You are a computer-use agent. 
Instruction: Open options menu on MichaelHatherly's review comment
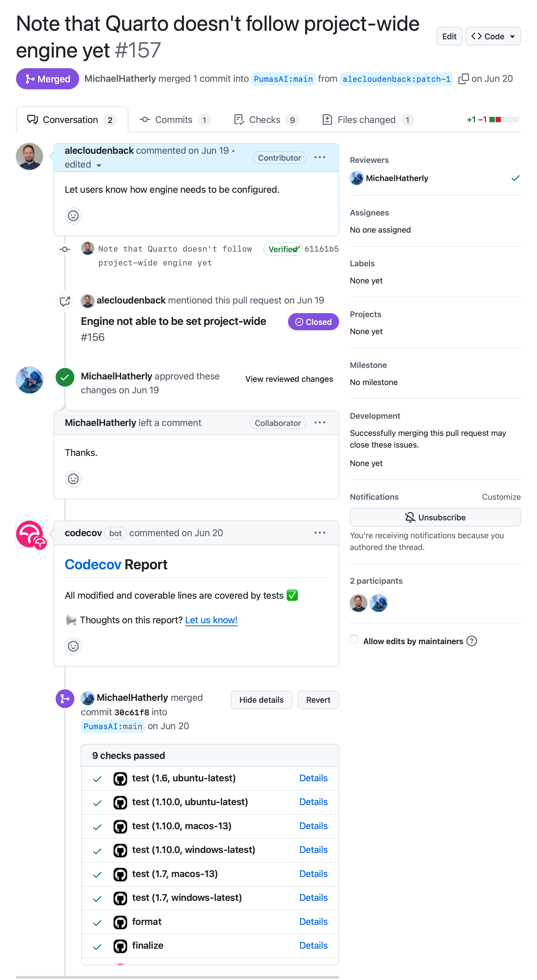coord(320,423)
